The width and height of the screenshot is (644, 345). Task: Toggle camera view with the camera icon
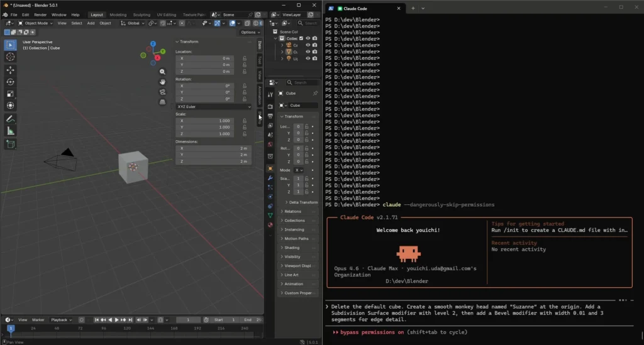click(x=163, y=92)
